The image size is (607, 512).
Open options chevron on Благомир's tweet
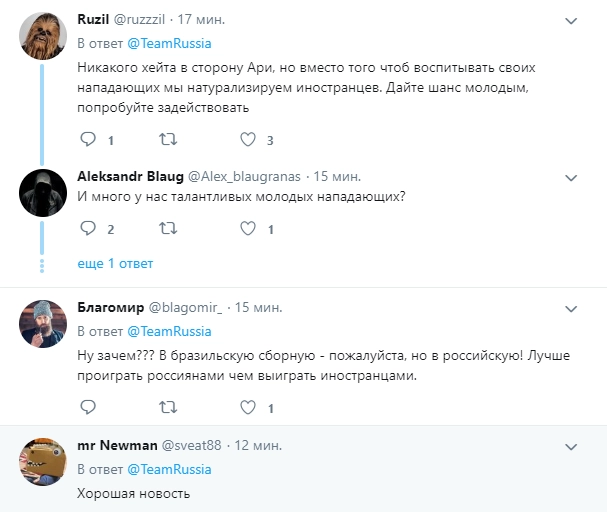[x=572, y=306]
